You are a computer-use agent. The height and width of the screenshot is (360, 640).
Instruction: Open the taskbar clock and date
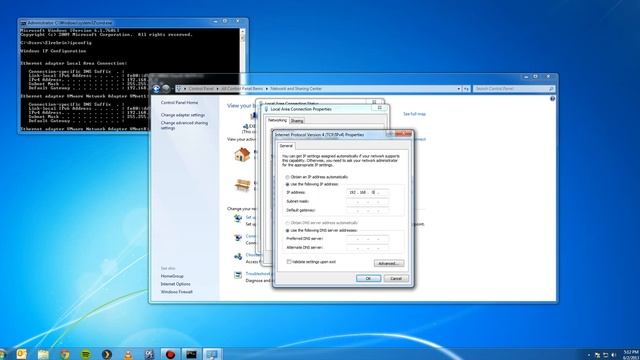pos(631,354)
